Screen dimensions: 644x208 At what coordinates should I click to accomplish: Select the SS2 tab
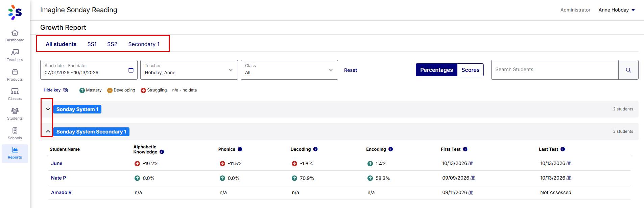[112, 44]
